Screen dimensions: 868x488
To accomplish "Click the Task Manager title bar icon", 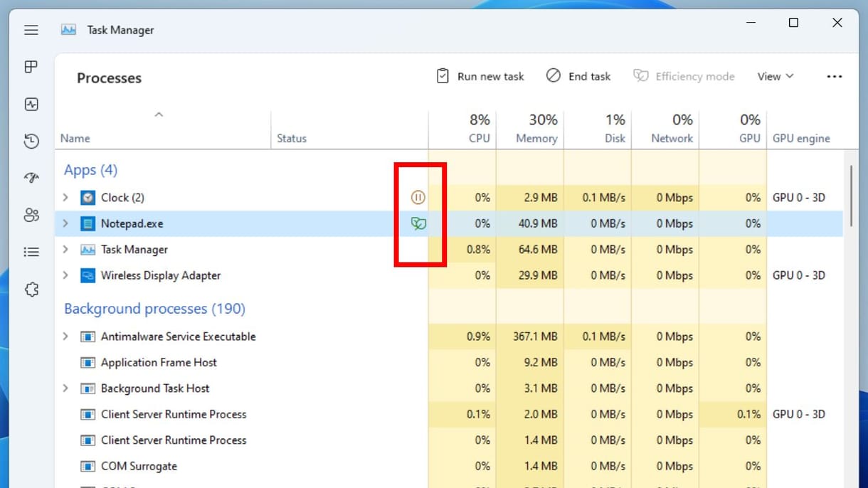I will point(68,30).
